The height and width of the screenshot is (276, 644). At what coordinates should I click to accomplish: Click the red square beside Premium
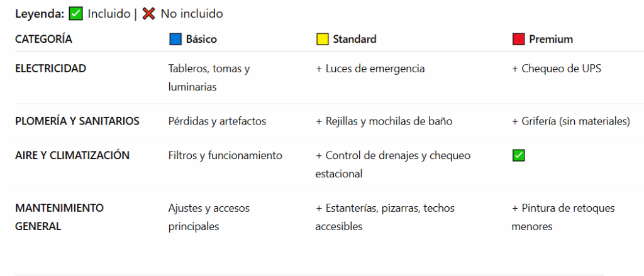518,39
